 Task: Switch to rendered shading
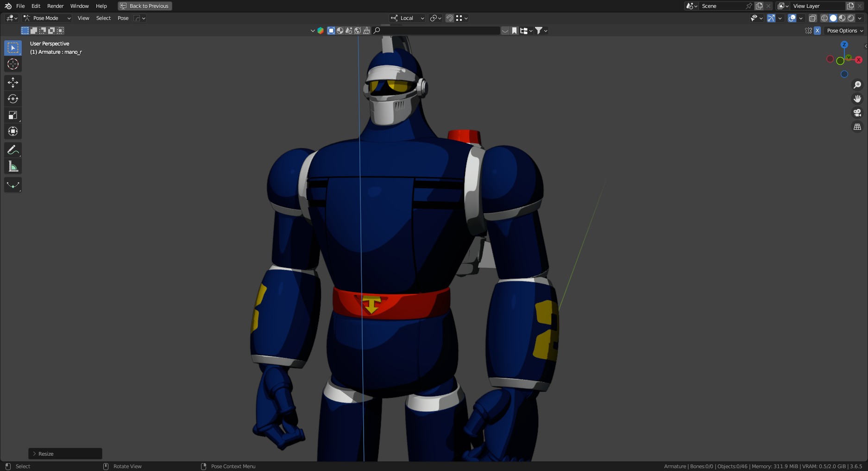[x=851, y=18]
